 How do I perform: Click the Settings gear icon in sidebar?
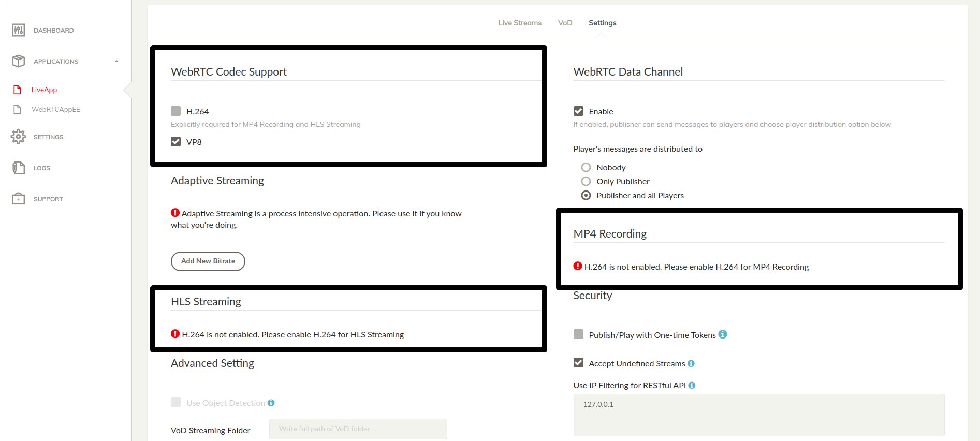tap(18, 137)
